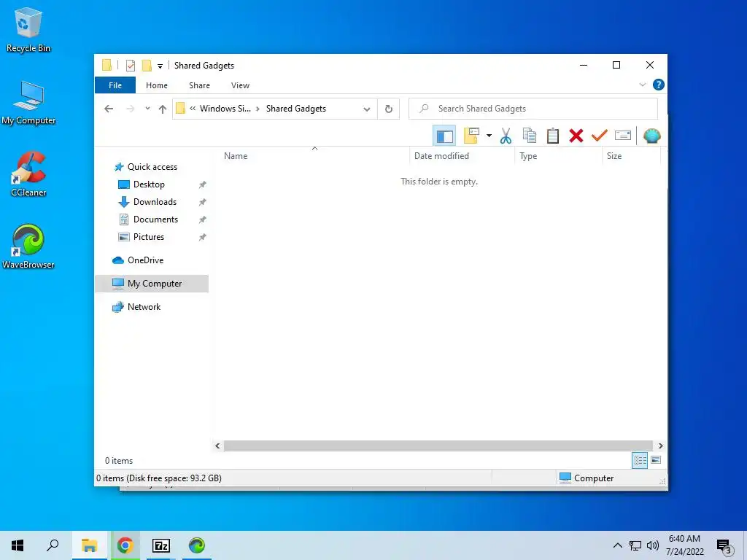This screenshot has height=560, width=747.
Task: Show hidden system tray icons
Action: coord(617,545)
